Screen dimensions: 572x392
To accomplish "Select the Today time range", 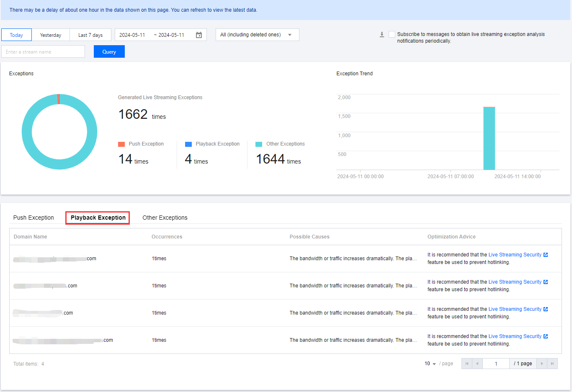I will pos(16,35).
